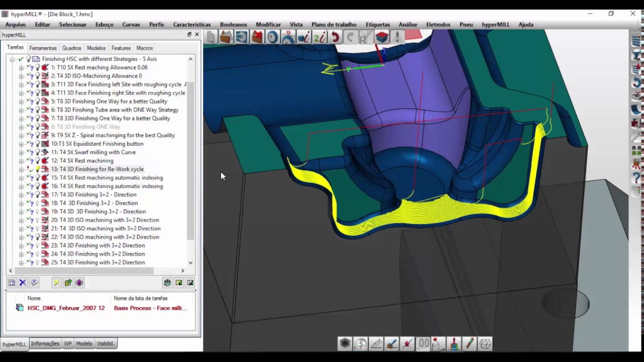The width and height of the screenshot is (644, 362).
Task: Click the blue brush icon in bottom toolbar
Action: click(391, 343)
